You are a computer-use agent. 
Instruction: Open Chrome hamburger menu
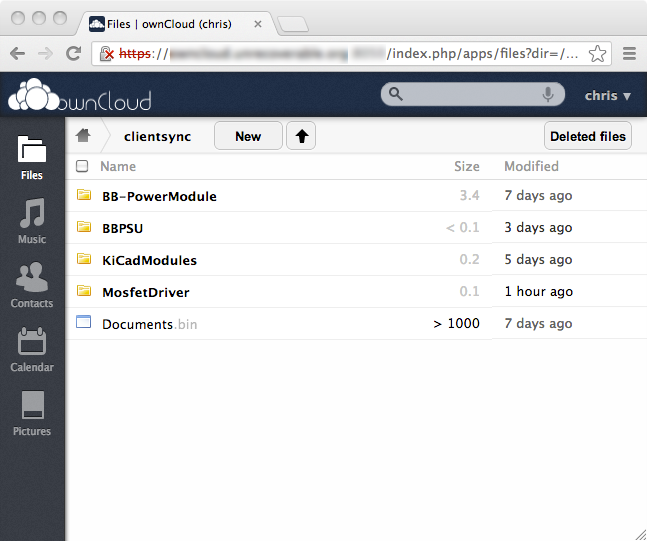click(x=629, y=53)
